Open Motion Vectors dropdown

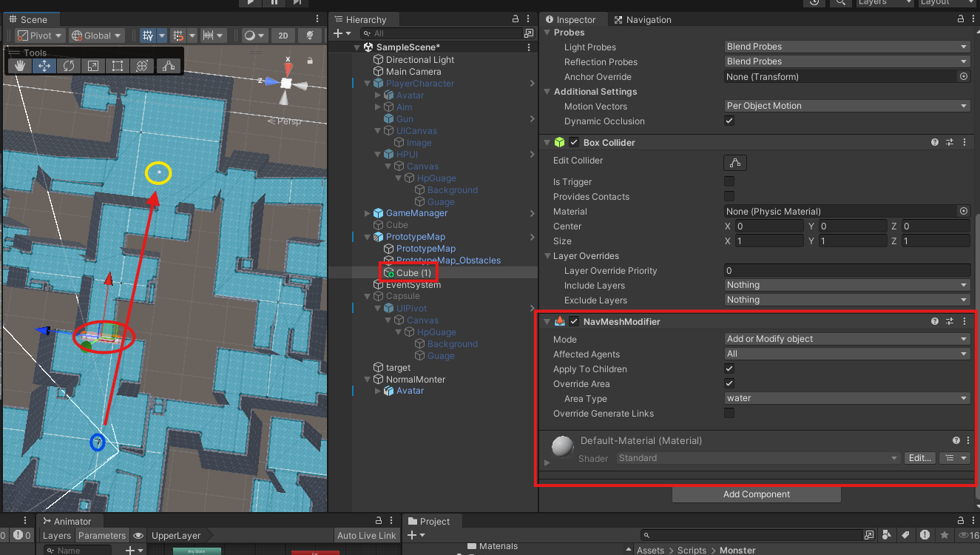click(x=848, y=106)
